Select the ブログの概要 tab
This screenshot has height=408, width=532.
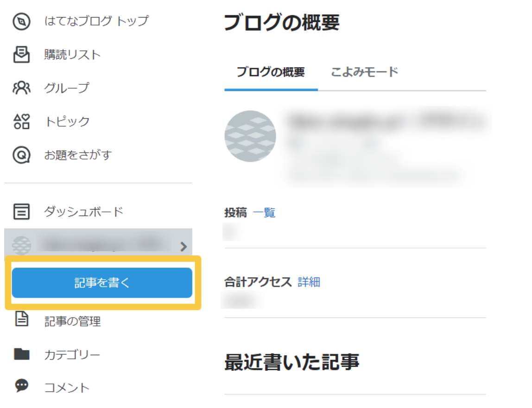(x=271, y=72)
